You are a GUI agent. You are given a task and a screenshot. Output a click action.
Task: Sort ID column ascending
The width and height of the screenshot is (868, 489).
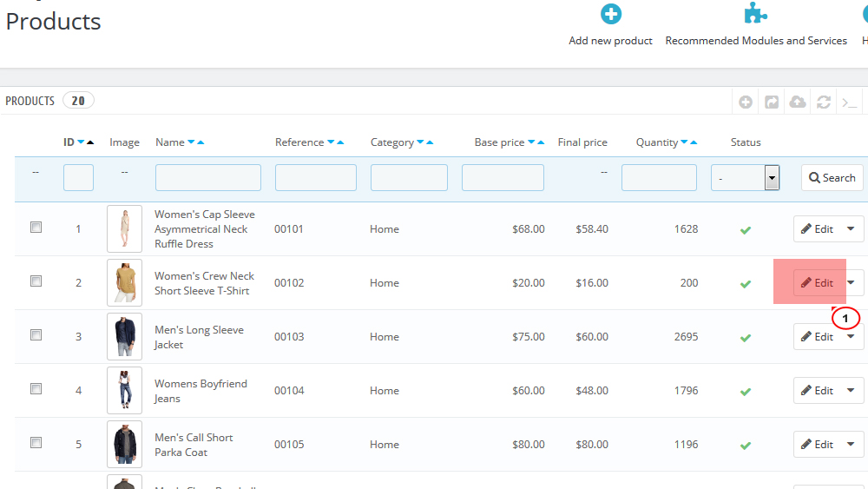click(90, 142)
